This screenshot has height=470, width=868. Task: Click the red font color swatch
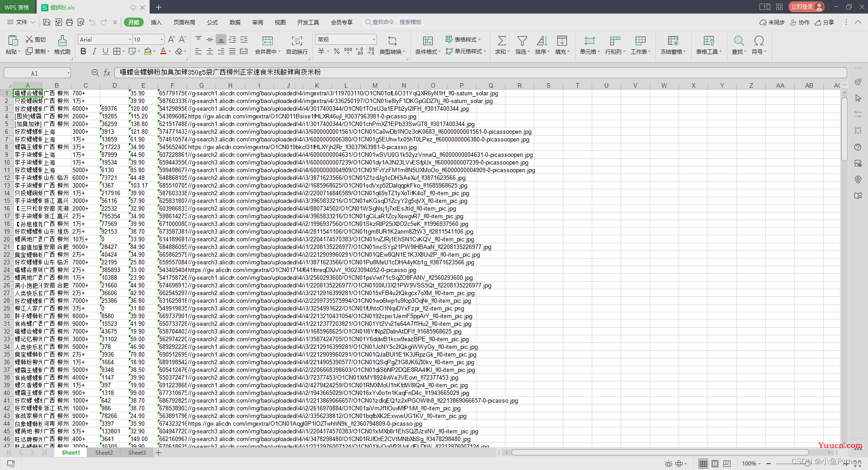[163, 52]
